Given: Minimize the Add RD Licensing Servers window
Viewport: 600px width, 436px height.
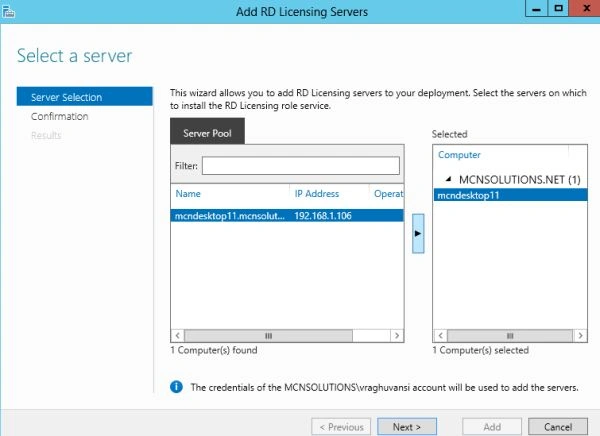Looking at the screenshot, I should (x=536, y=8).
